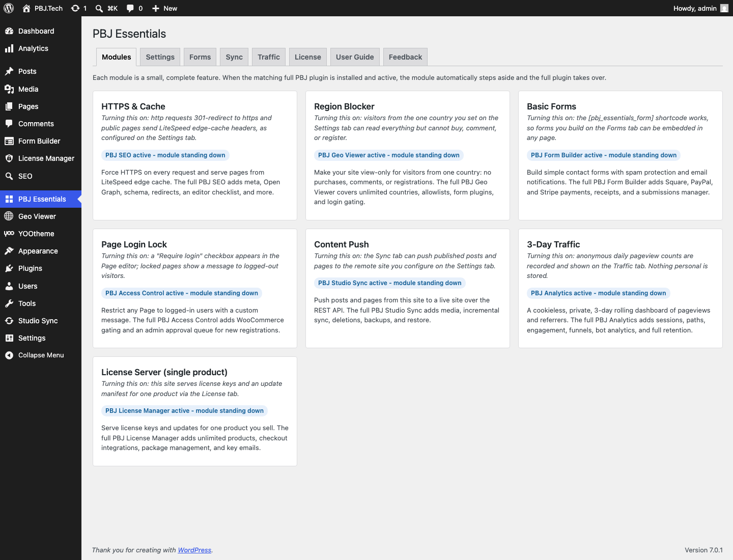Click Howdy, admin account link
733x560 pixels.
coord(695,8)
